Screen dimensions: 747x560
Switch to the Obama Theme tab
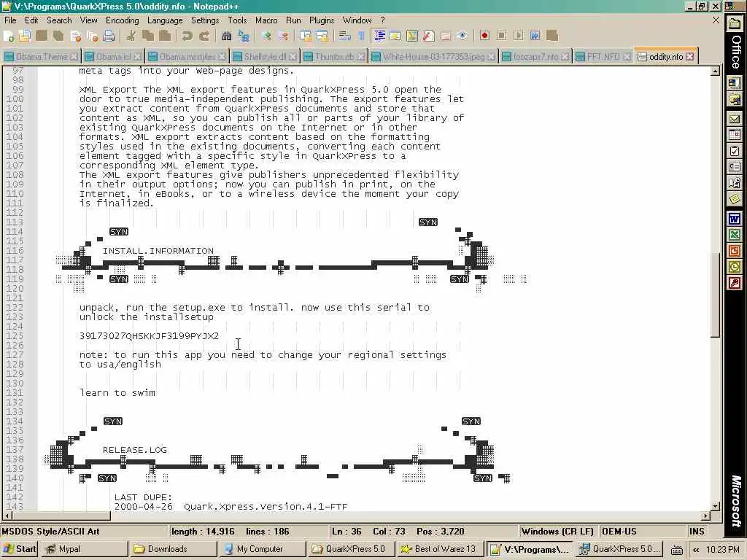coord(41,57)
